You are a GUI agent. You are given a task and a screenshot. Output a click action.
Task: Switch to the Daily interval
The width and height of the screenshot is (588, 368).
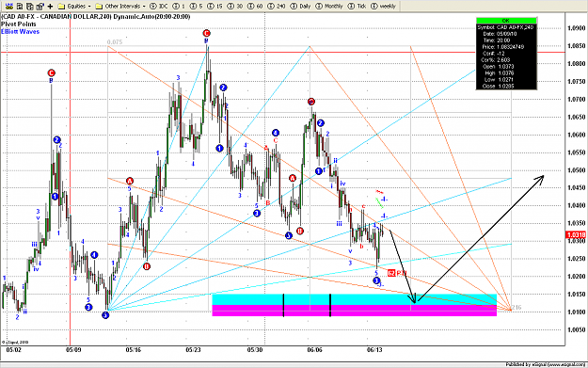click(x=300, y=7)
